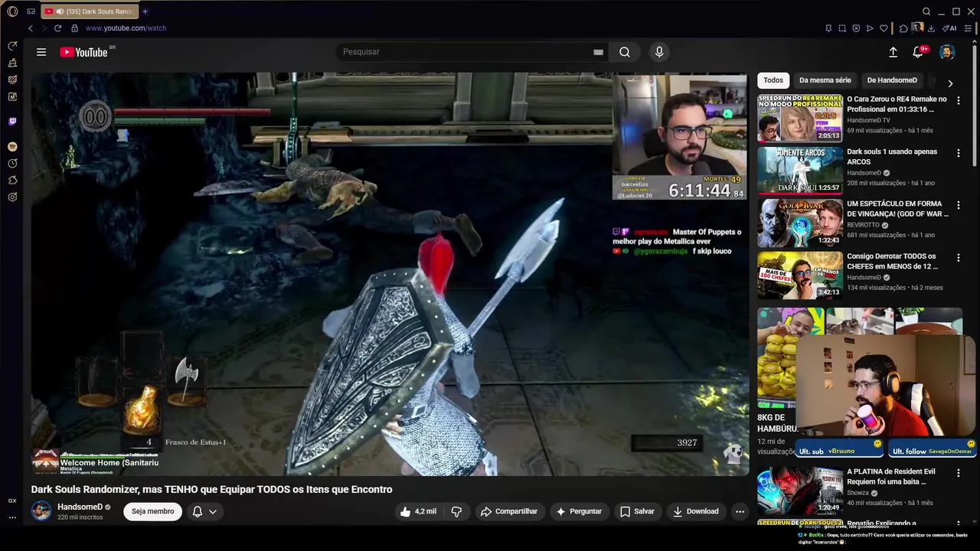The width and height of the screenshot is (980, 551).
Task: Click the Dark Souls video player
Action: [x=389, y=274]
